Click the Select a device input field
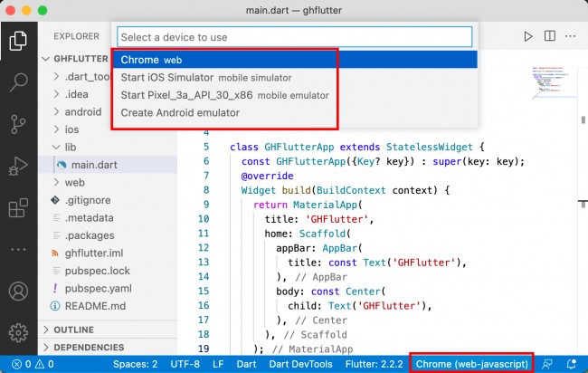 point(294,37)
